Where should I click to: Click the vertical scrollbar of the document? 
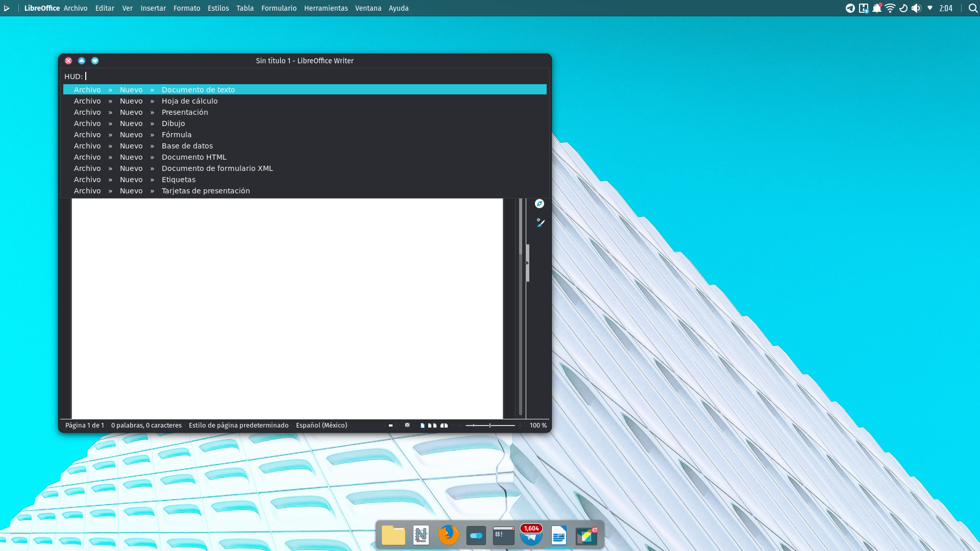tap(521, 308)
